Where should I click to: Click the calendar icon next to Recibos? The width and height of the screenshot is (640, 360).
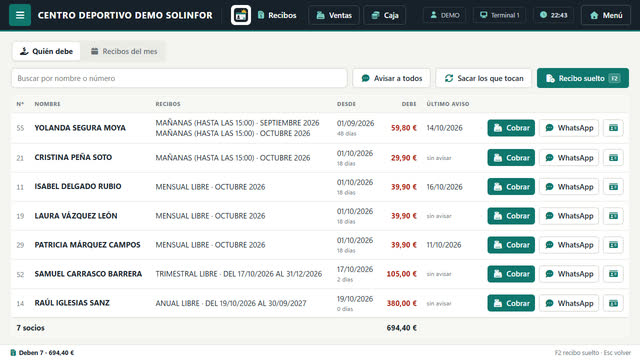coord(241,15)
